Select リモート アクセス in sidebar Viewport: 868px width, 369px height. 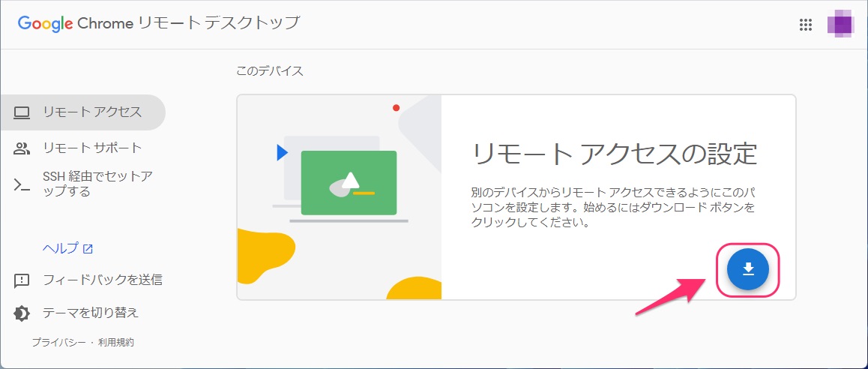83,112
